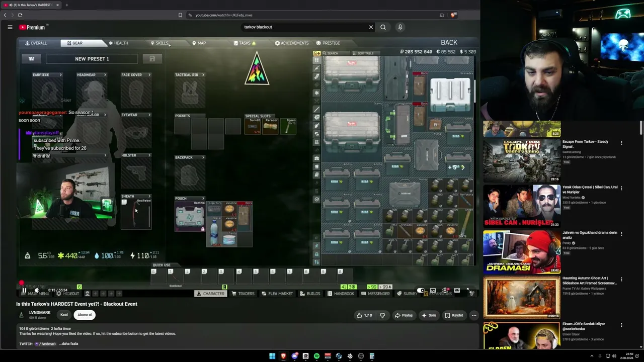Select the Achievements tab in the game video
The height and width of the screenshot is (362, 644).
[292, 43]
